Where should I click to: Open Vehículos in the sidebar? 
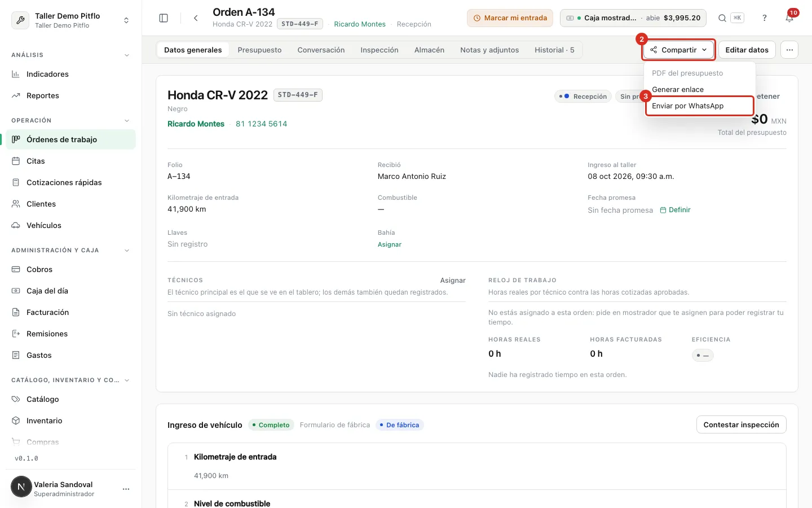[x=70, y=225]
